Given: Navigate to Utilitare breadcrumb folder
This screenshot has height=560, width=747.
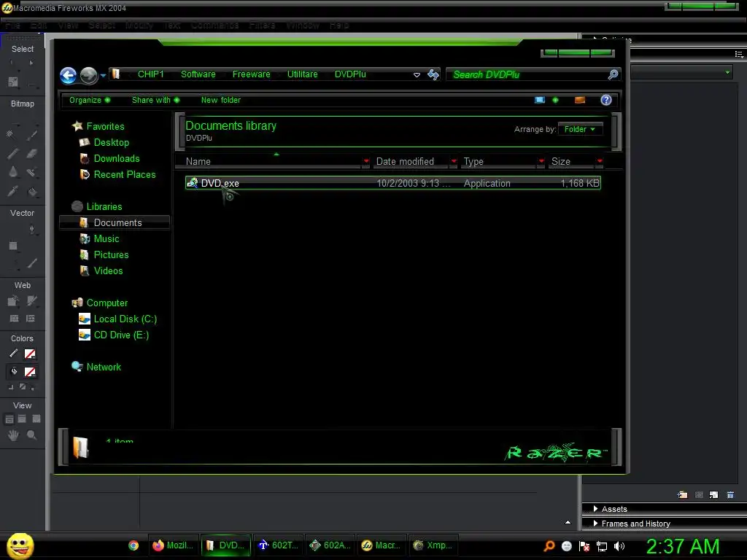Looking at the screenshot, I should click(302, 74).
